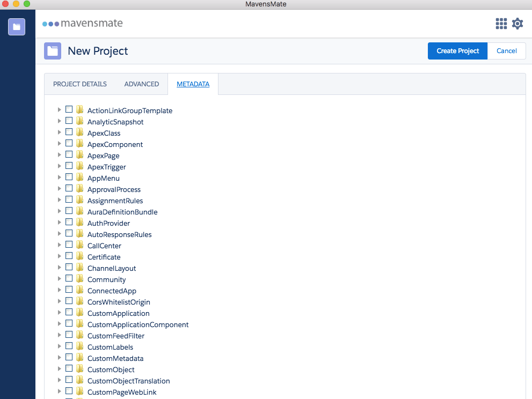The width and height of the screenshot is (532, 399).
Task: Click Certificate folder icon
Action: click(80, 256)
